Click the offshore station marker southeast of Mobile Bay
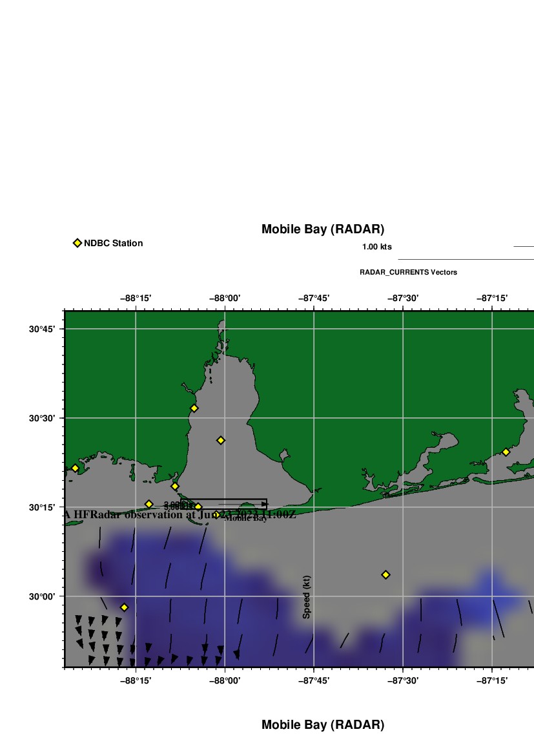 (385, 574)
